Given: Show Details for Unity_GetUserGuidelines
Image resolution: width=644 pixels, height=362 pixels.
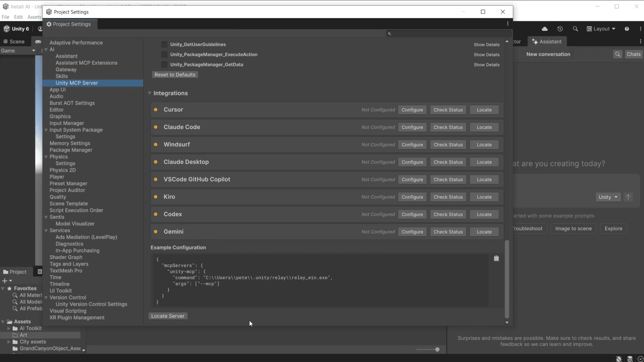Looking at the screenshot, I should (x=487, y=44).
